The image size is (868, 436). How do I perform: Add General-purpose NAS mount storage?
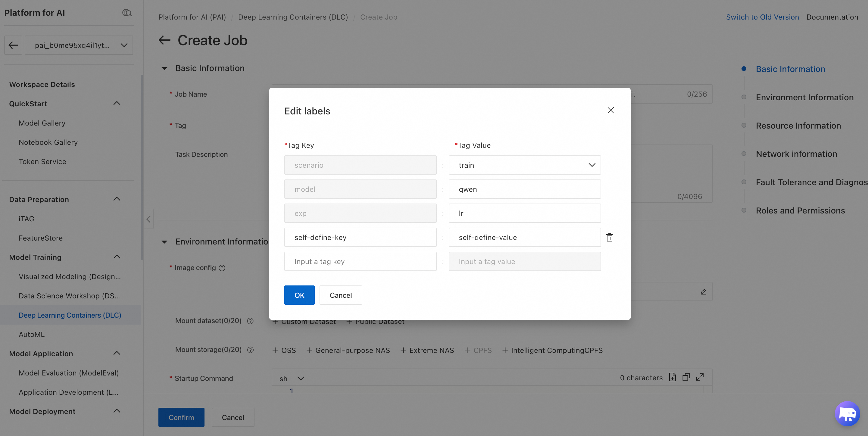(x=348, y=350)
